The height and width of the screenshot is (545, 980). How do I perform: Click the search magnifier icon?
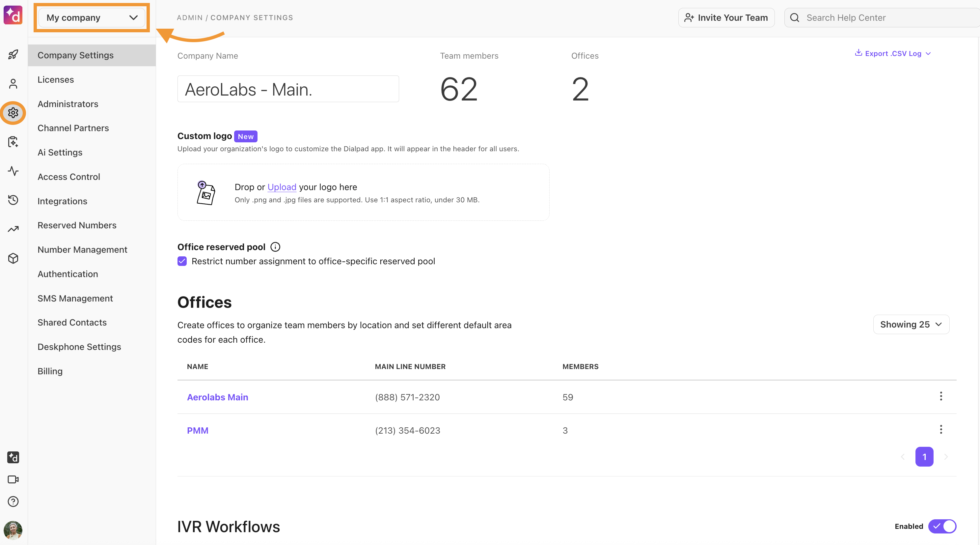tap(795, 17)
